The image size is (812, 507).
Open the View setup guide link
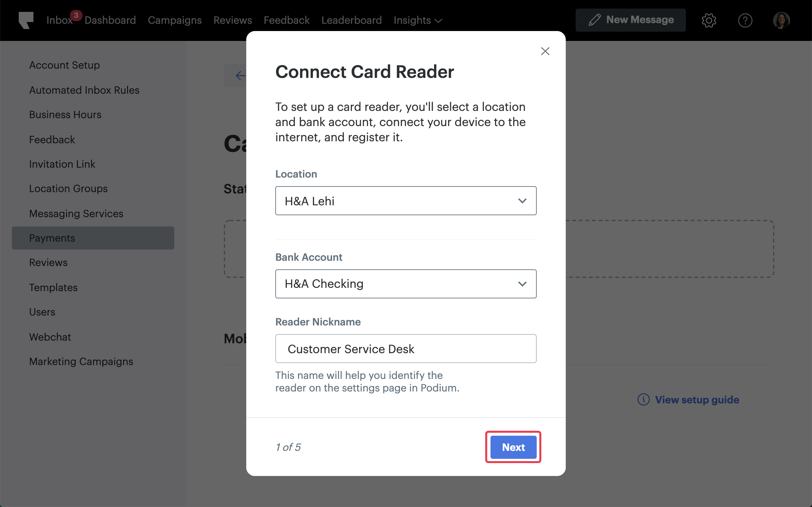pos(697,399)
